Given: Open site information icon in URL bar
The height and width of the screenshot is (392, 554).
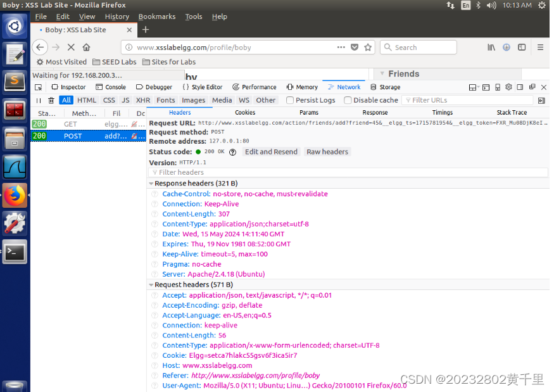Looking at the screenshot, I should click(x=129, y=47).
